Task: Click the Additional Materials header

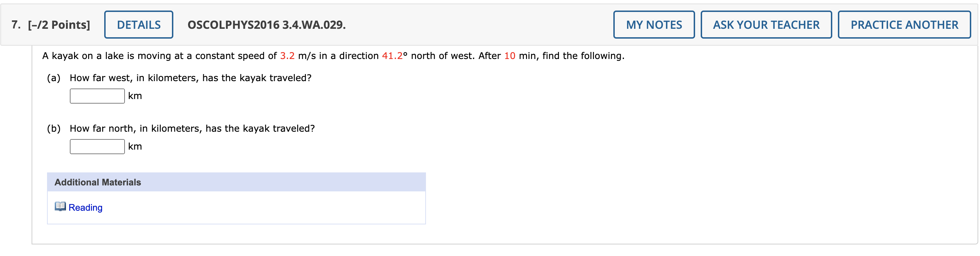Action: (98, 182)
